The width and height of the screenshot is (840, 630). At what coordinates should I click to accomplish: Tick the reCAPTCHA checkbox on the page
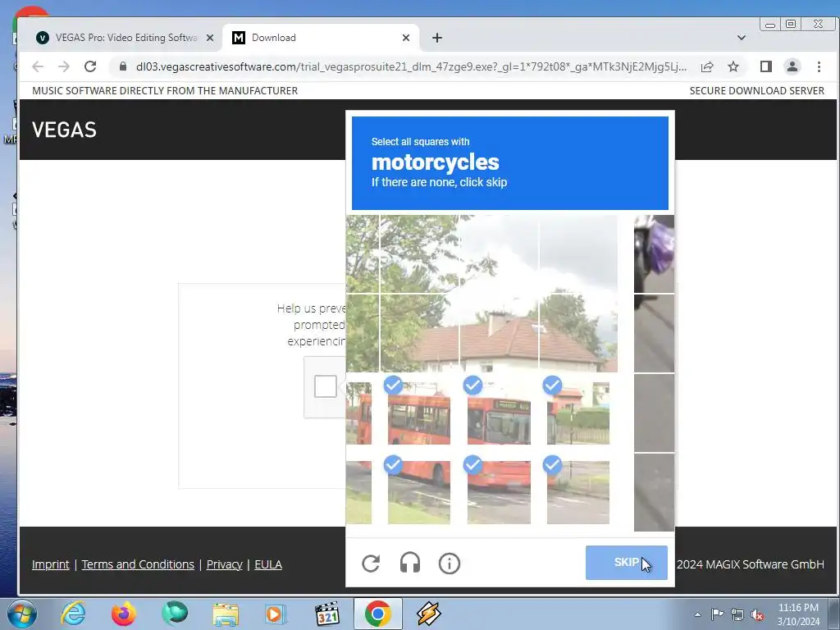pos(325,386)
